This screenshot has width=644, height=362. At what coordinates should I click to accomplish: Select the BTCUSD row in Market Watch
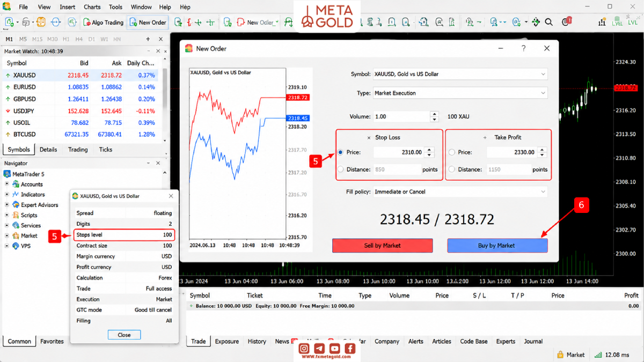click(x=80, y=135)
